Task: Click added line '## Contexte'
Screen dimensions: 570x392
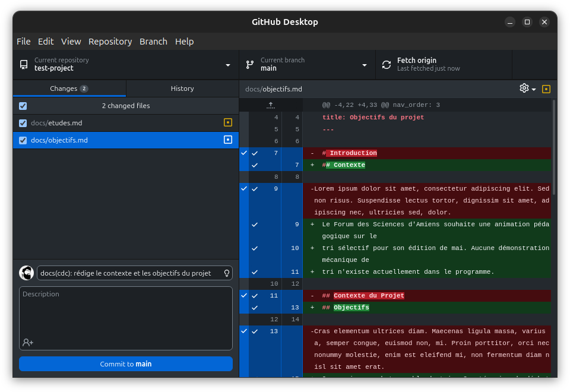Action: (427, 165)
